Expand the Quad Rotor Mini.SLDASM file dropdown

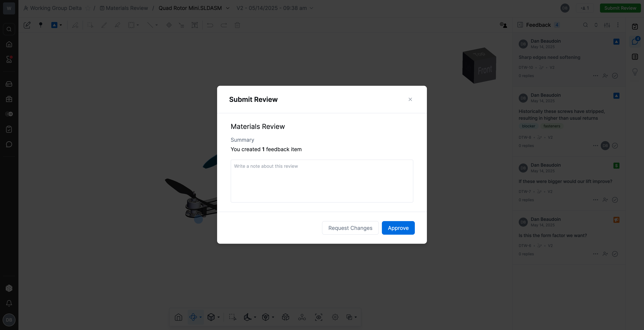coord(228,8)
